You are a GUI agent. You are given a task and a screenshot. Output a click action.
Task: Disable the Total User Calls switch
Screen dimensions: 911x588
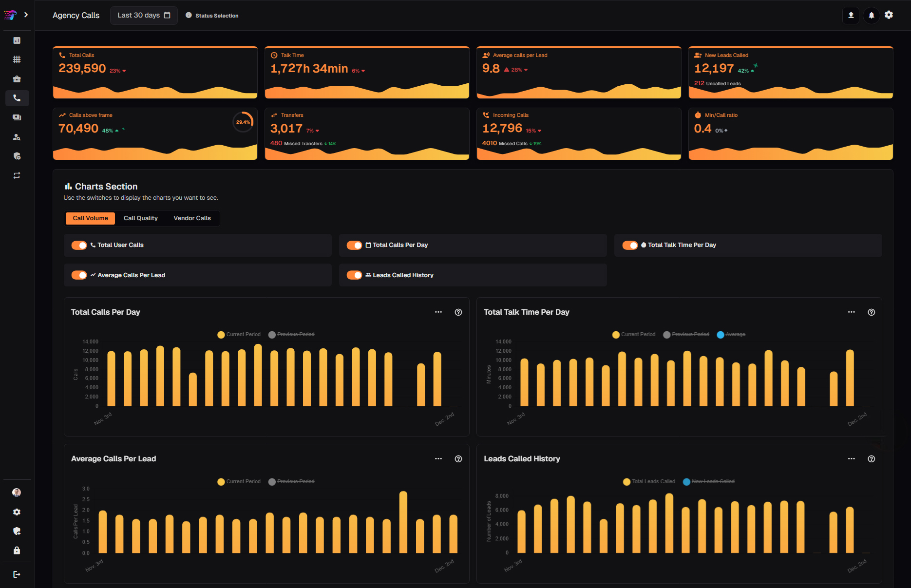click(79, 245)
